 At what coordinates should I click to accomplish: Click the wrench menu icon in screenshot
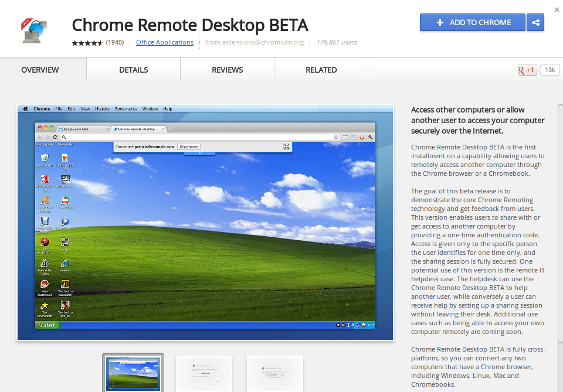370,137
